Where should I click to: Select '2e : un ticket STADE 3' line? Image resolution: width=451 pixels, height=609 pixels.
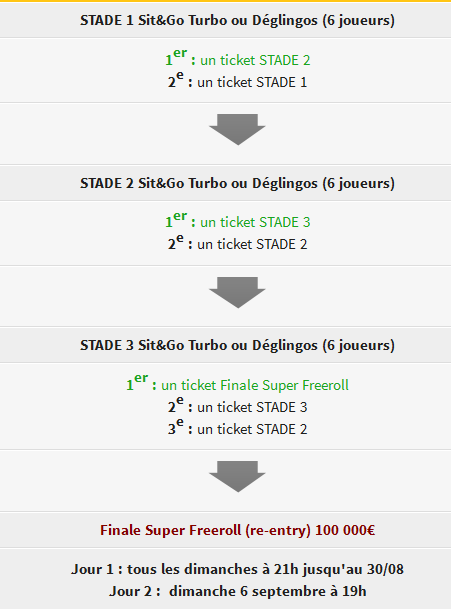coord(237,406)
